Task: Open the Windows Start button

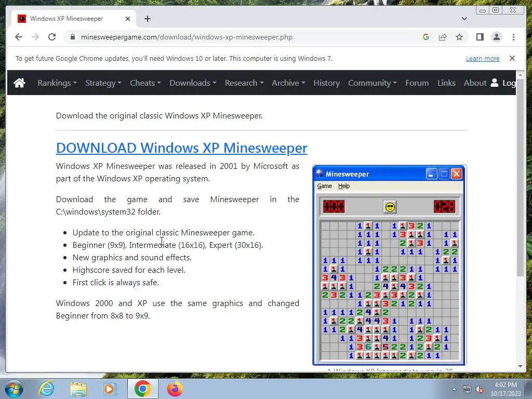Action: coord(14,389)
